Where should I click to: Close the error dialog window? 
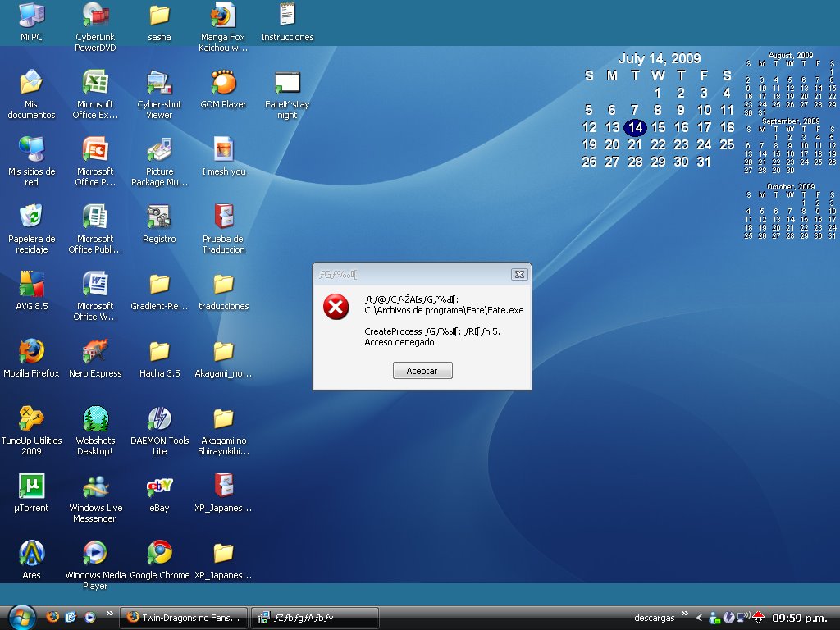coord(519,274)
